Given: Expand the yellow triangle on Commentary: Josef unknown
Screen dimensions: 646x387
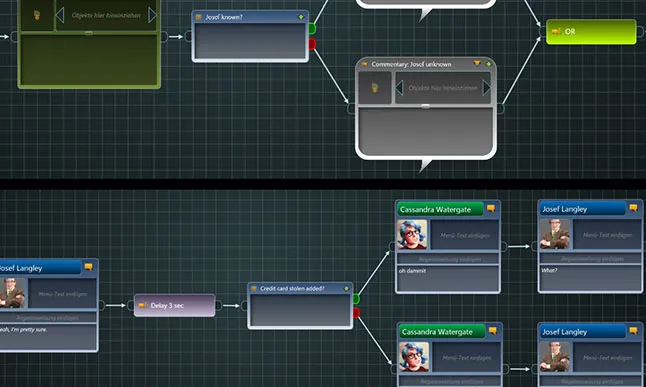Looking at the screenshot, I should point(477,63).
